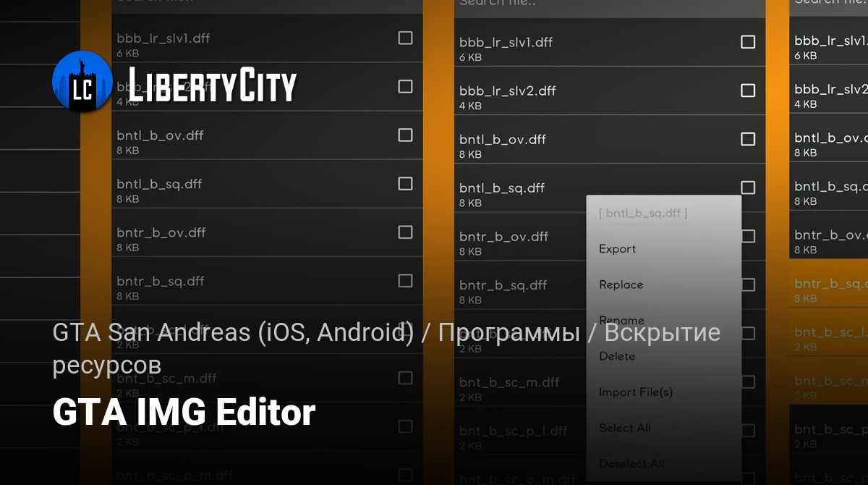Choose Select All in the context menu
The width and height of the screenshot is (868, 485).
point(624,428)
